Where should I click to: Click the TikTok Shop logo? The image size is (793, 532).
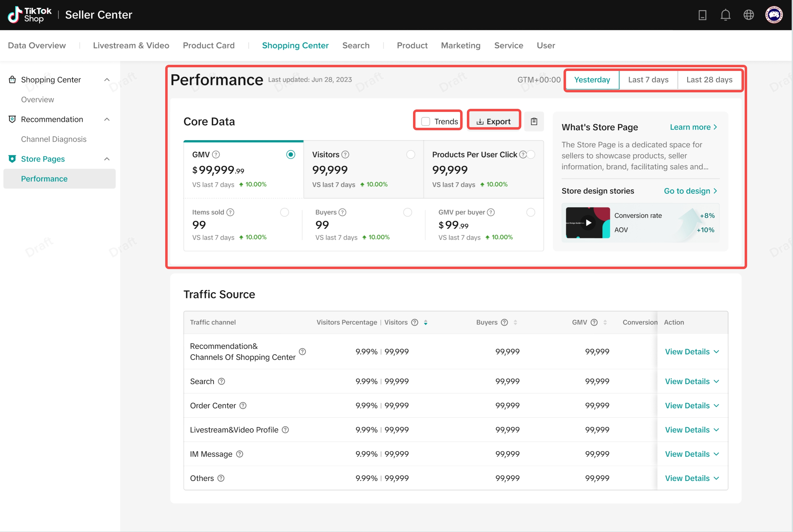tap(30, 15)
